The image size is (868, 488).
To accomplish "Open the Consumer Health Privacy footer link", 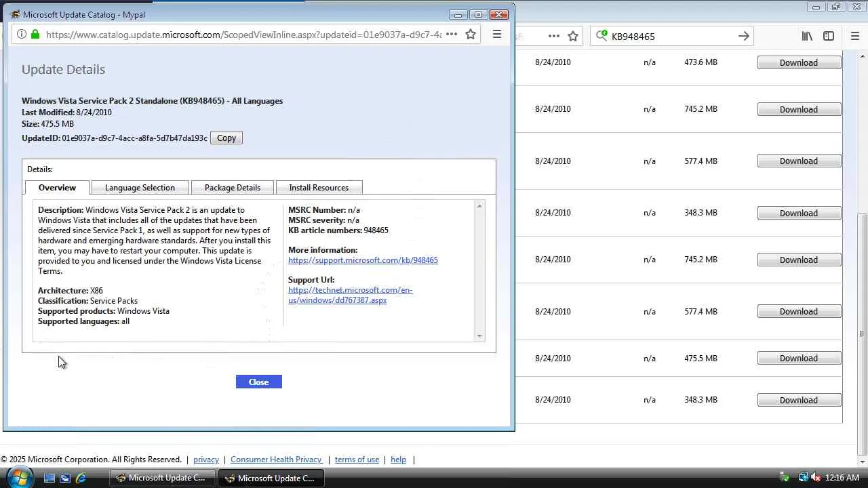I will point(276,460).
